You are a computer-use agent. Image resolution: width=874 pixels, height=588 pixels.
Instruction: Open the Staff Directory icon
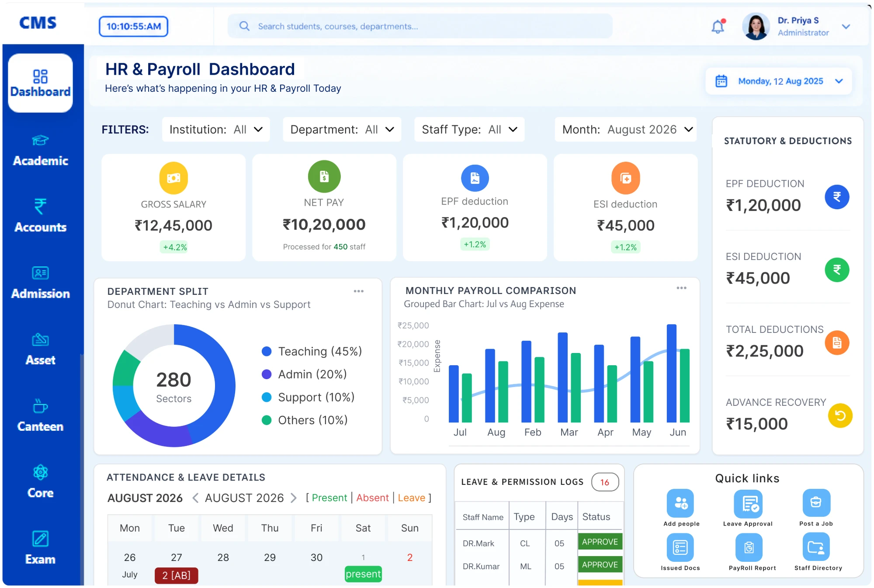pyautogui.click(x=816, y=547)
